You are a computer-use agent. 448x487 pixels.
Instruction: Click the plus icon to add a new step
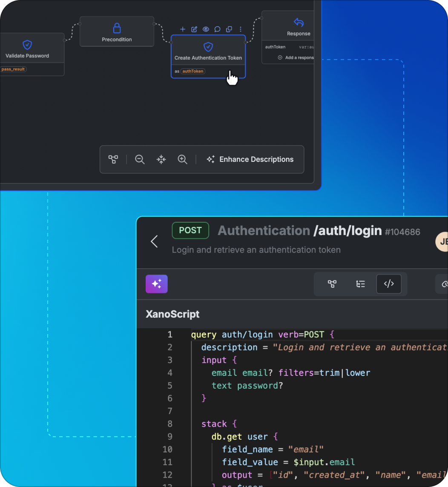point(183,29)
